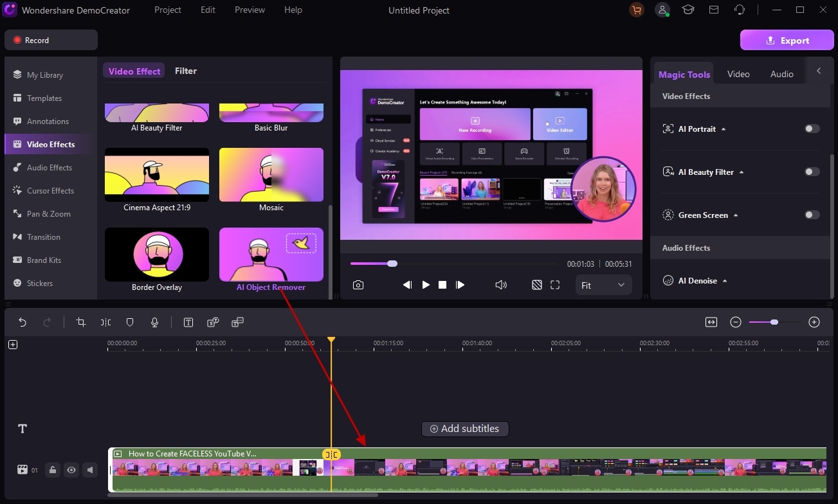Enter fullscreen preview mode
Viewport: 838px width, 504px height.
click(x=555, y=285)
